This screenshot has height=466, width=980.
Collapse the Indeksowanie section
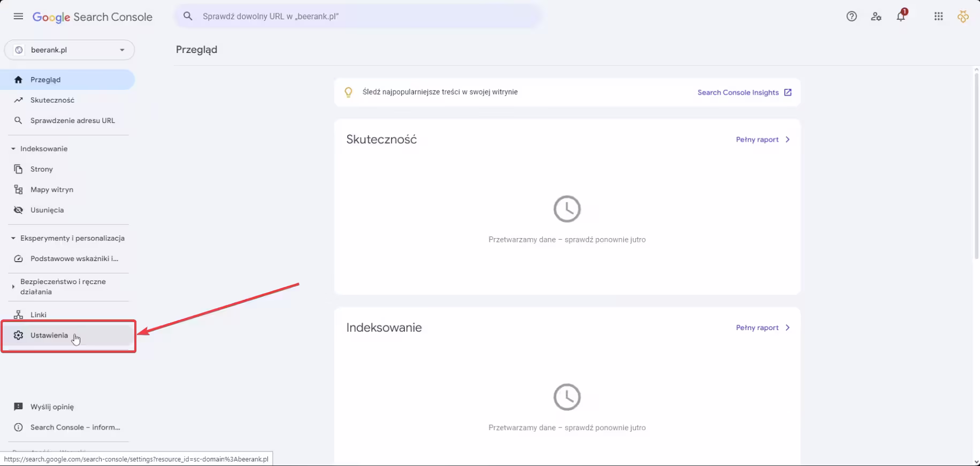coord(13,149)
